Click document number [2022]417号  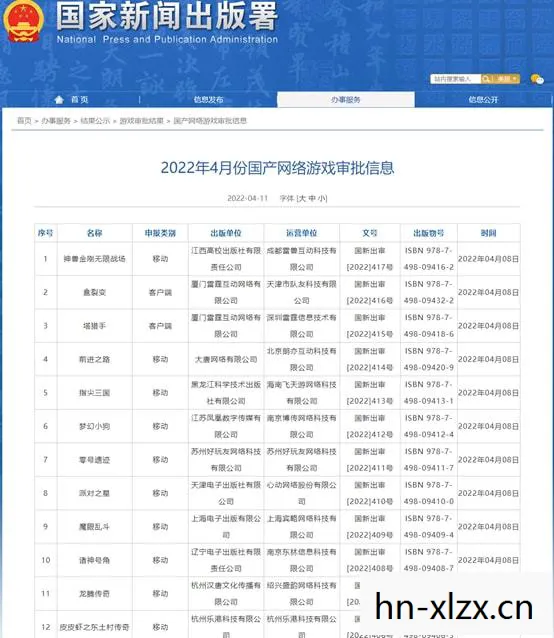coord(370,267)
